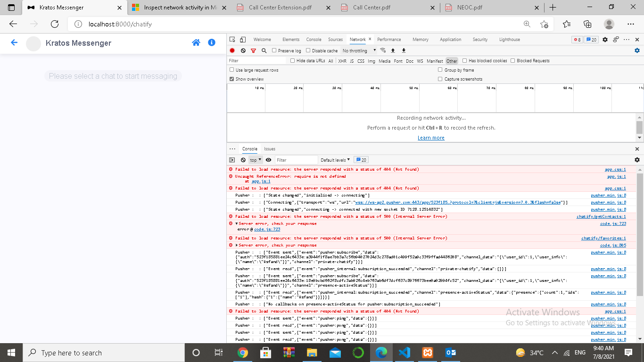644x362 pixels.
Task: Click the console filter input field
Action: [296, 160]
